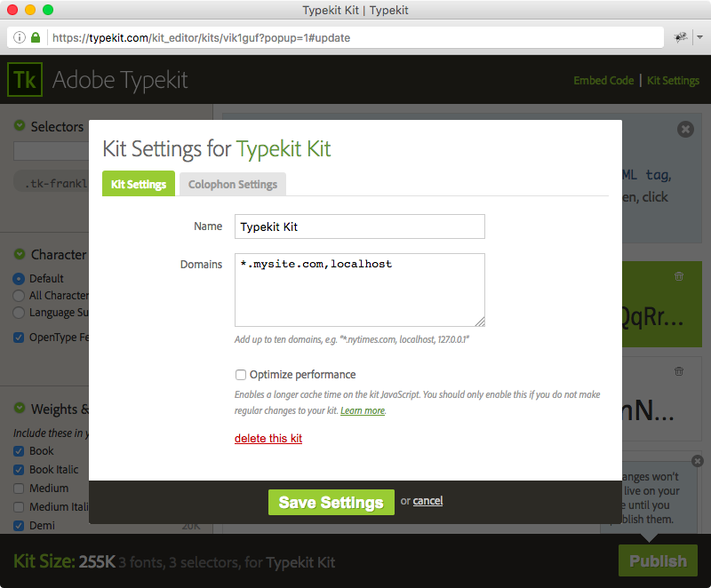The image size is (711, 588).
Task: Click the browser extension icon beside address bar
Action: pyautogui.click(x=680, y=37)
